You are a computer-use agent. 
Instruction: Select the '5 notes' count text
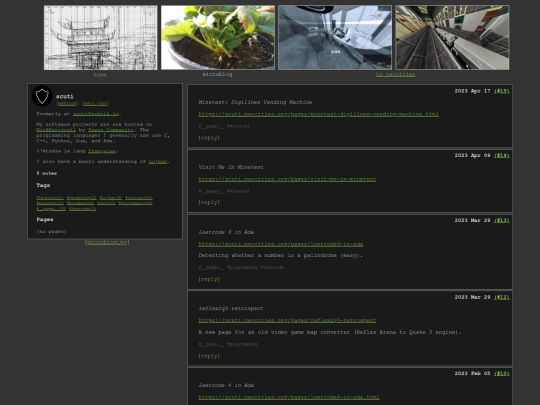click(x=46, y=173)
